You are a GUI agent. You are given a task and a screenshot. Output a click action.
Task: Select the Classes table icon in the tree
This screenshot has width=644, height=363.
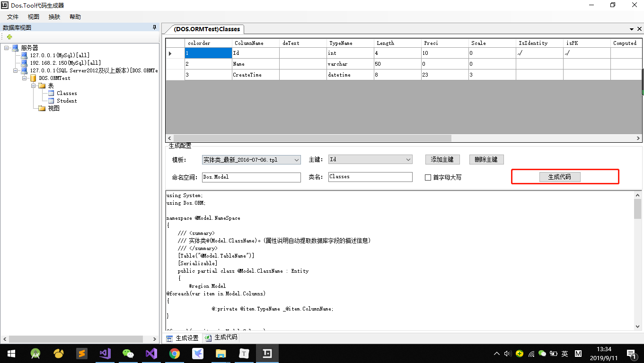[x=50, y=93]
